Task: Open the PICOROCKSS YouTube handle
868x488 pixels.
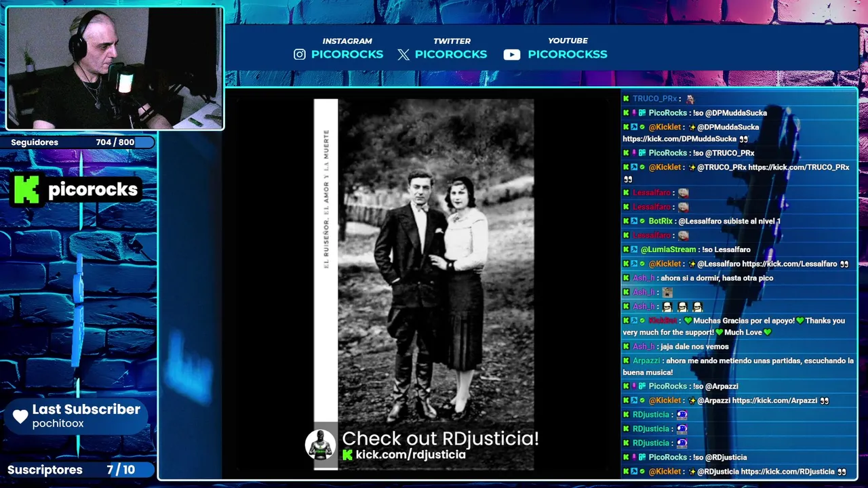Action: pyautogui.click(x=568, y=54)
